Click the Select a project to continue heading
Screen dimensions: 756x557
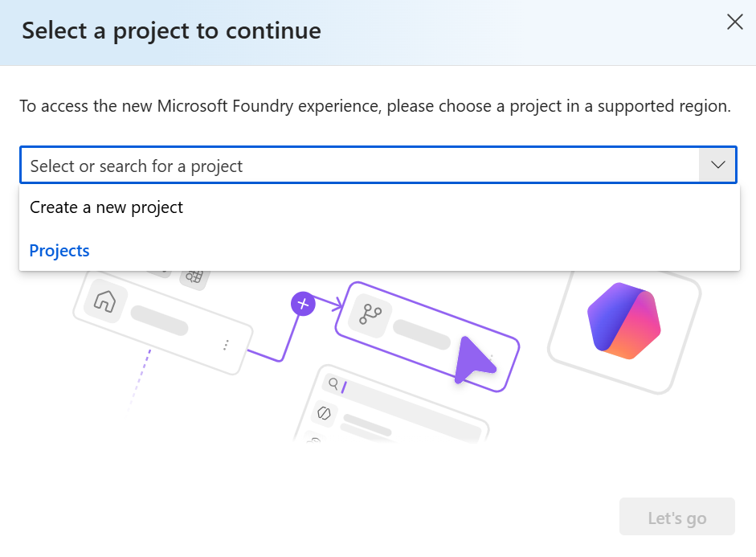tap(170, 31)
